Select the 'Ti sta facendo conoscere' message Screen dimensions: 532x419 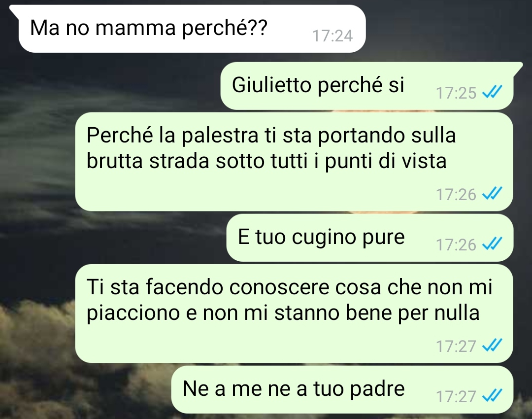pos(294,314)
